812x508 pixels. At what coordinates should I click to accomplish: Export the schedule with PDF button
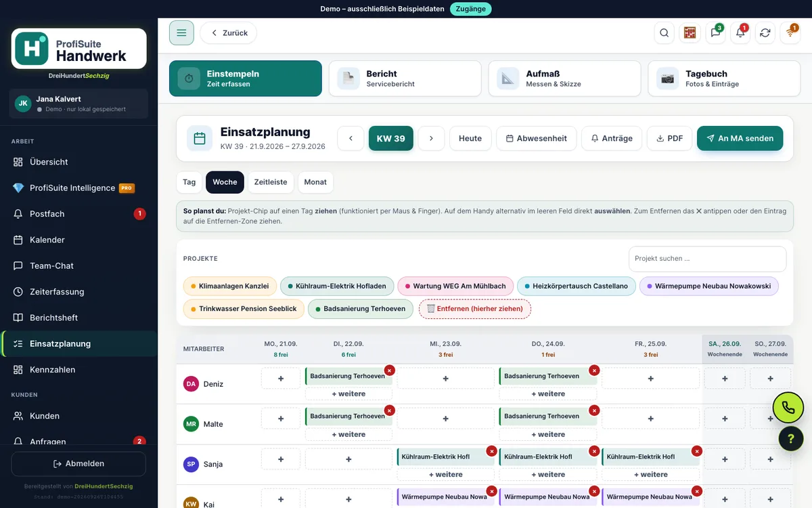click(669, 138)
